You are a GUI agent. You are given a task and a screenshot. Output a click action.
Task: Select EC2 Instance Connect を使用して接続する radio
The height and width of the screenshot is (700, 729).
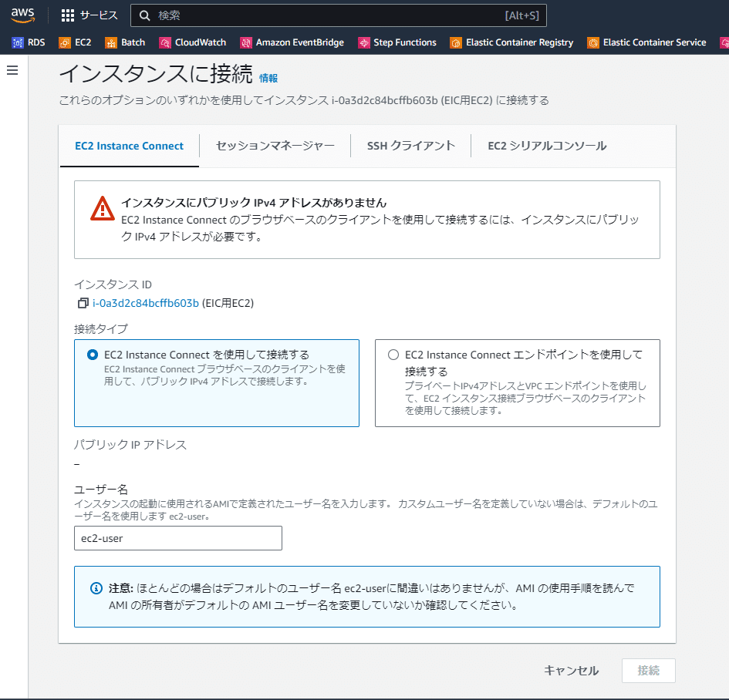click(x=93, y=355)
